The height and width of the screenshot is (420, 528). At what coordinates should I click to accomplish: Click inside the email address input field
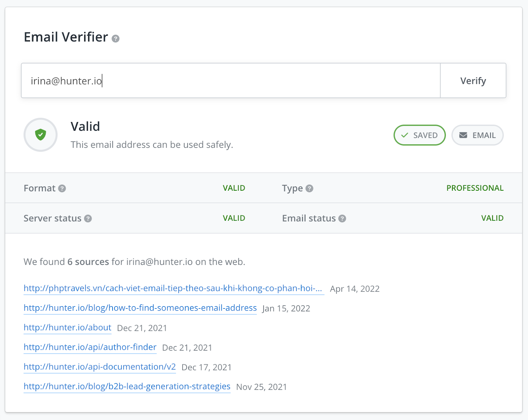(230, 81)
